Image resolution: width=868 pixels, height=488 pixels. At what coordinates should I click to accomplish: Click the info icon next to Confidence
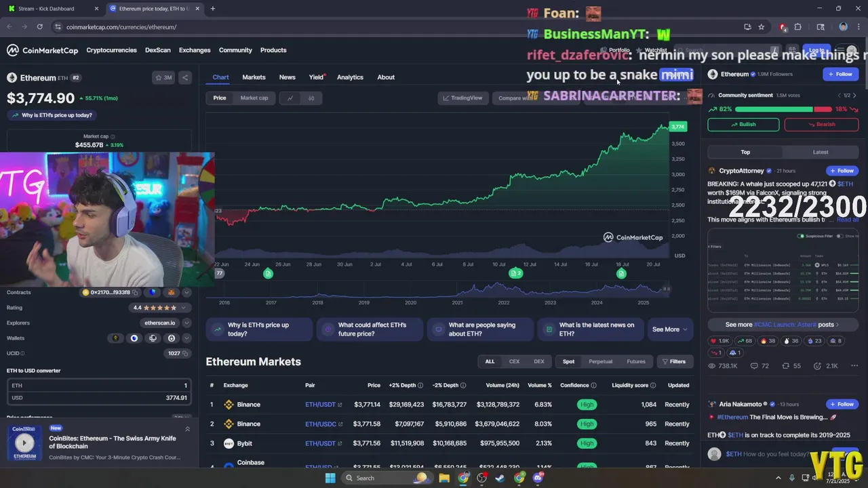[x=593, y=385]
